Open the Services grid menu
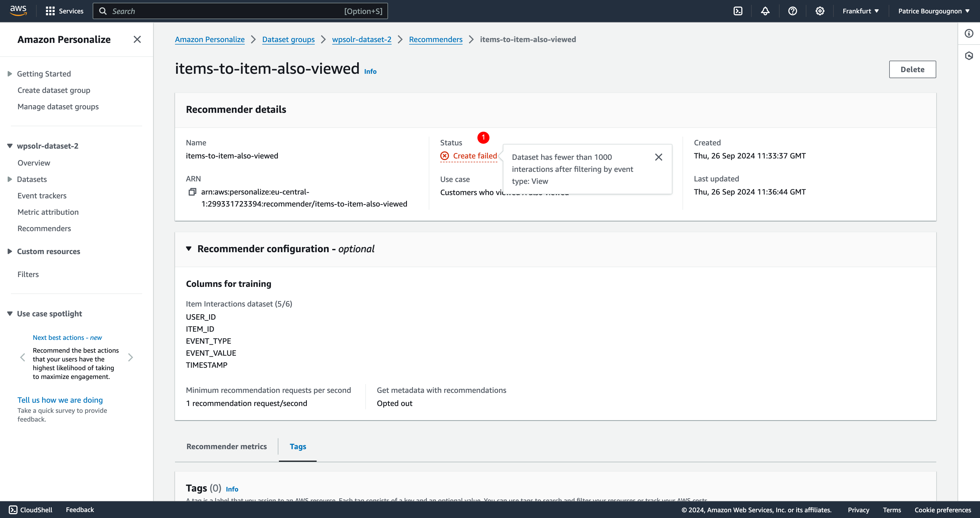 click(64, 11)
